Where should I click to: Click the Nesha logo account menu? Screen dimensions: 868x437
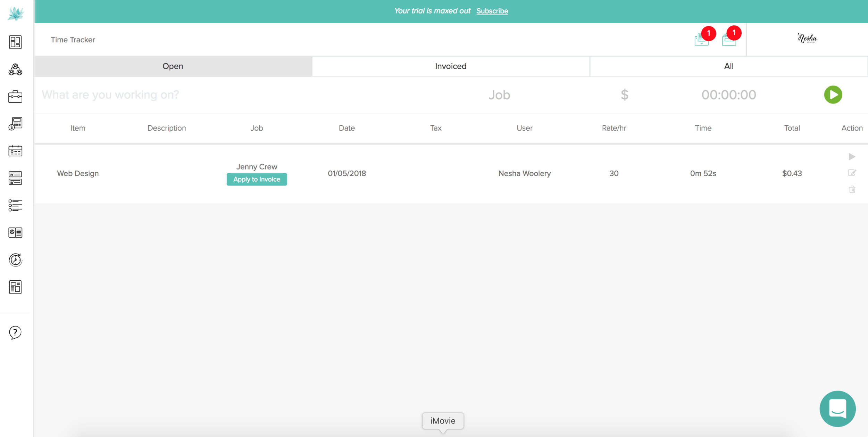[807, 38]
